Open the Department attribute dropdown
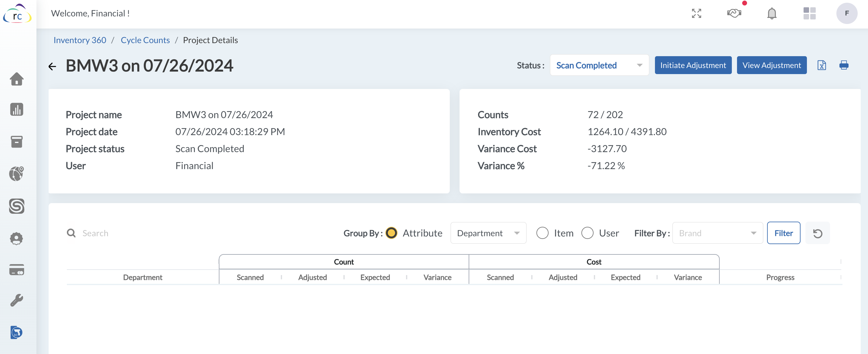 click(488, 233)
